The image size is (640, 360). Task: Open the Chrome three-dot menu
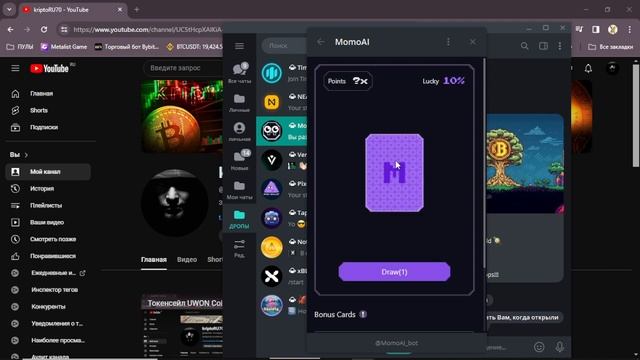[629, 29]
